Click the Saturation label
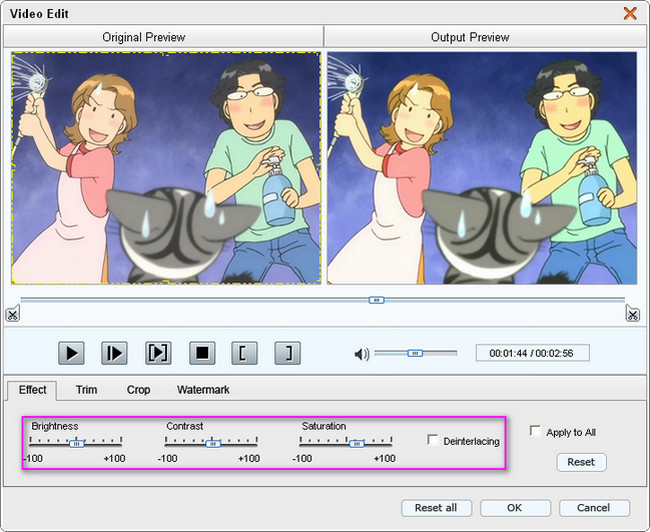650x532 pixels. (324, 426)
